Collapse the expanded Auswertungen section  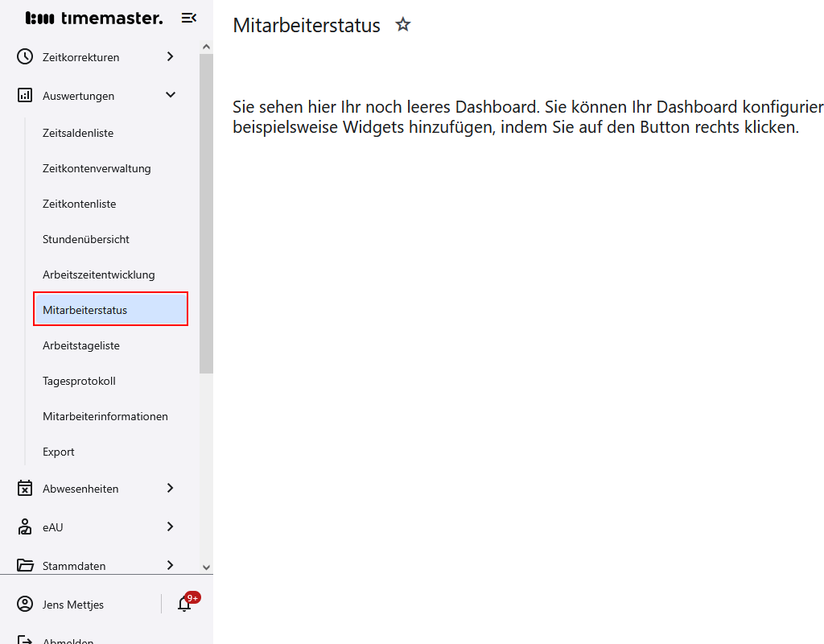170,95
